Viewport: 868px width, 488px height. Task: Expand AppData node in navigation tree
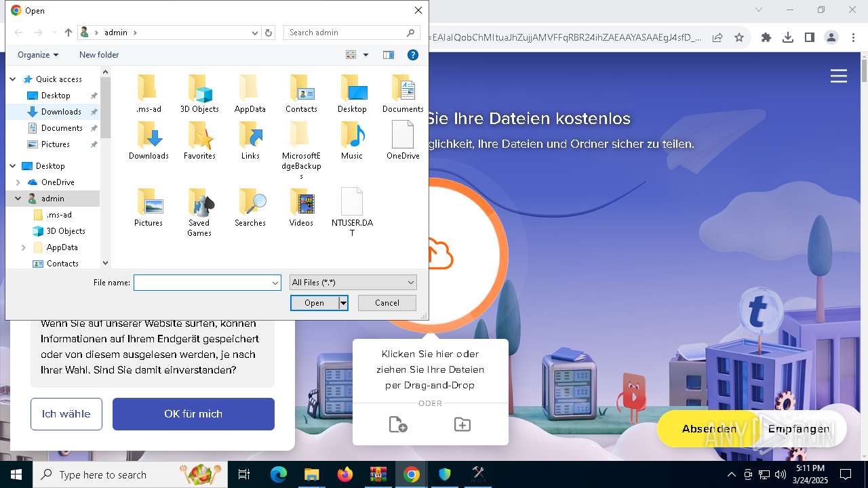(23, 247)
